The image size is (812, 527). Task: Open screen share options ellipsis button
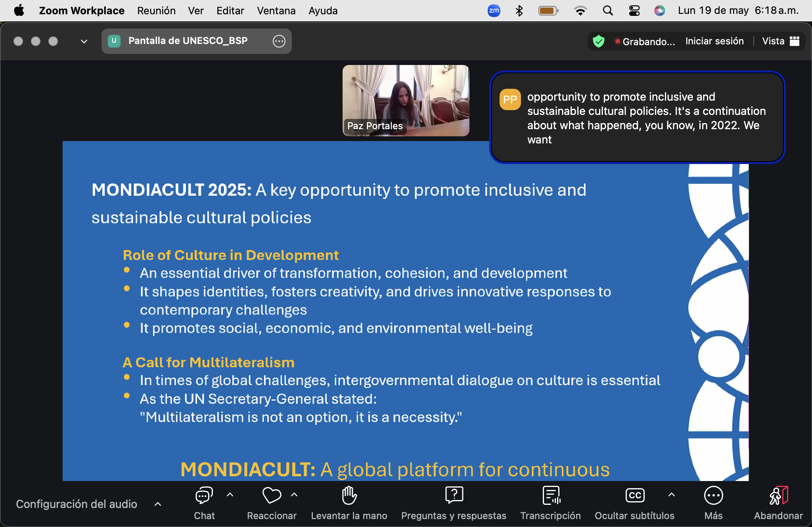279,41
